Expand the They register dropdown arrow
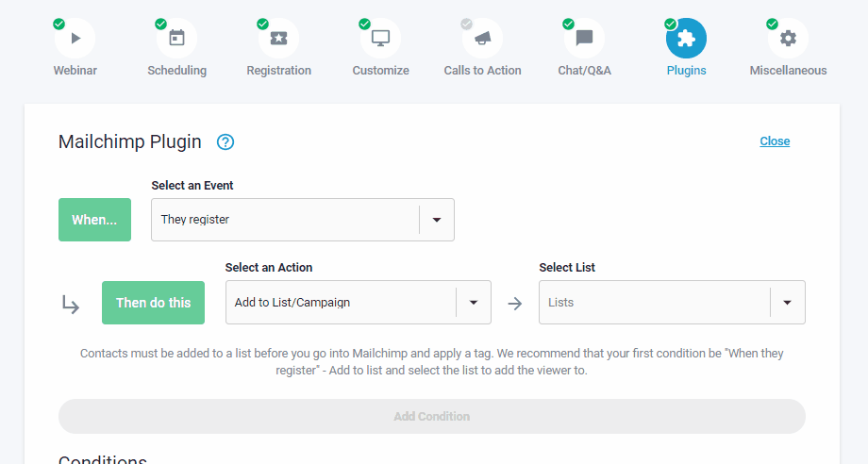Viewport: 868px width, 464px height. pos(437,220)
